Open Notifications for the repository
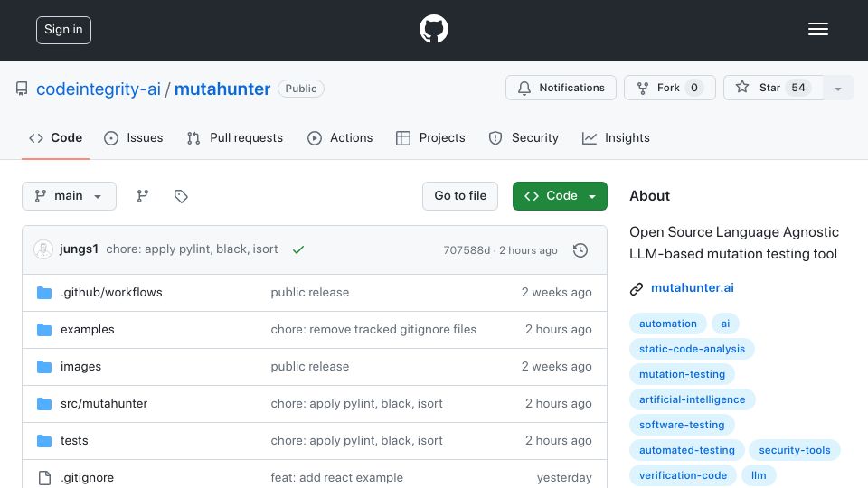Image resolution: width=868 pixels, height=488 pixels. click(x=561, y=88)
